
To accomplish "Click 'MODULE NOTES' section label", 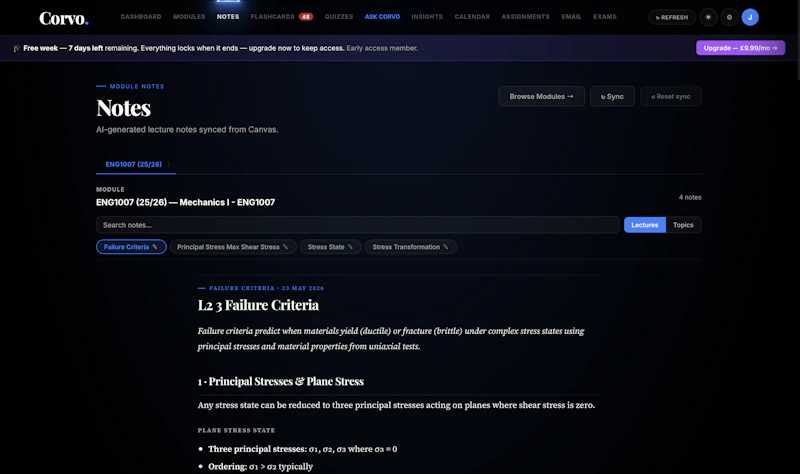I will coord(137,86).
